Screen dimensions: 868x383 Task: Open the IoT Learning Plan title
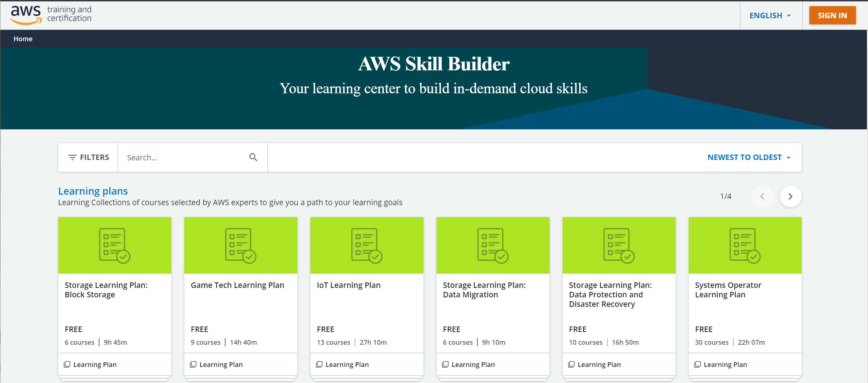tap(348, 285)
